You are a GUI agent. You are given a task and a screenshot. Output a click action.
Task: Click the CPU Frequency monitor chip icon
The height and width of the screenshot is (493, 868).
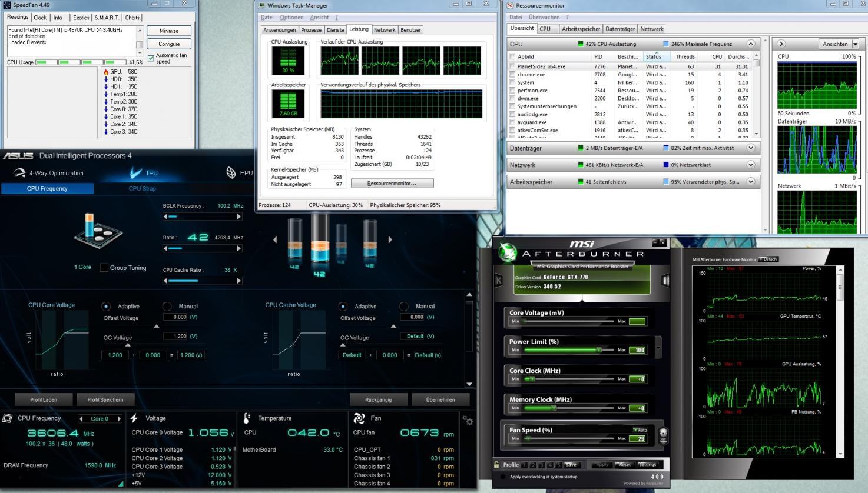[x=8, y=418]
